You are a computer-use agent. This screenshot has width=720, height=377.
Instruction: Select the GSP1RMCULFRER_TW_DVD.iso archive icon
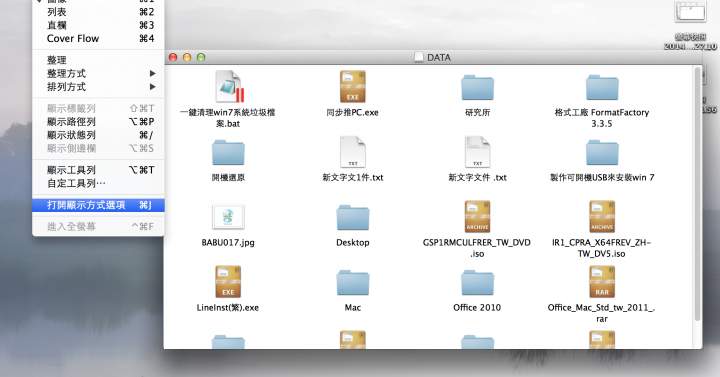pyautogui.click(x=478, y=217)
